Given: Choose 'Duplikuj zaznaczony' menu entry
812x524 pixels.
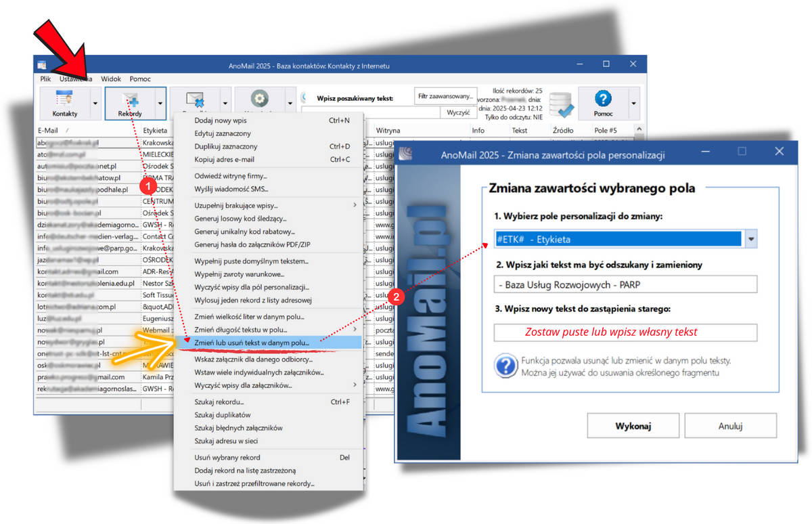Looking at the screenshot, I should 269,146.
